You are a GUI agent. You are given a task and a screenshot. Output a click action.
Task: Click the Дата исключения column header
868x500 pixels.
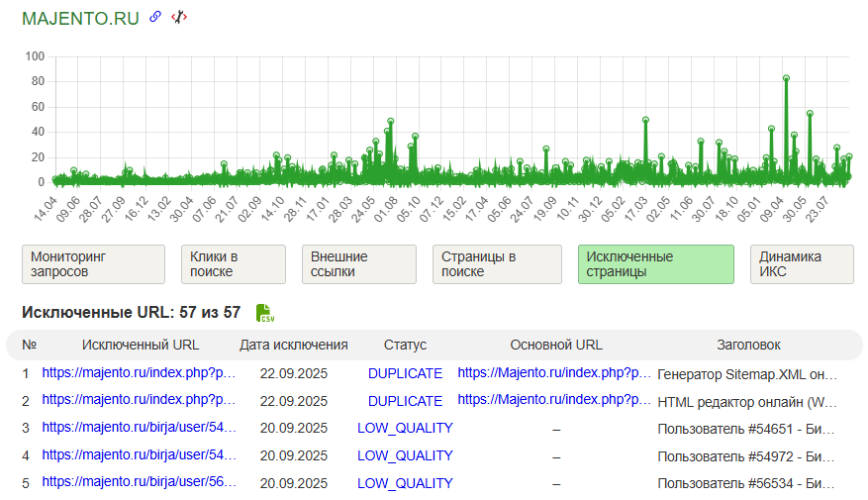(x=293, y=345)
